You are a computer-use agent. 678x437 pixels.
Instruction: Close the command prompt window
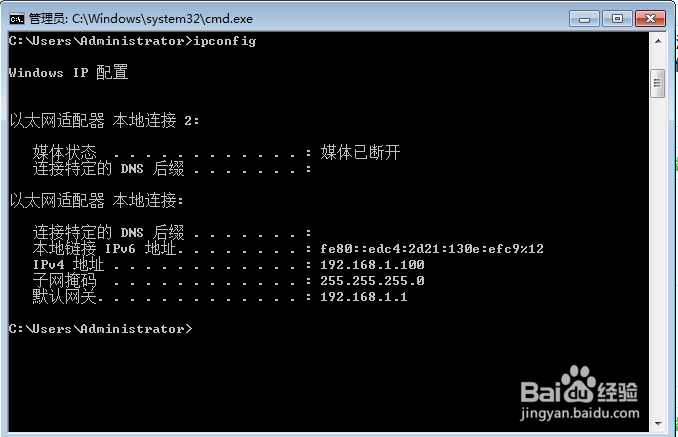pyautogui.click(x=650, y=19)
